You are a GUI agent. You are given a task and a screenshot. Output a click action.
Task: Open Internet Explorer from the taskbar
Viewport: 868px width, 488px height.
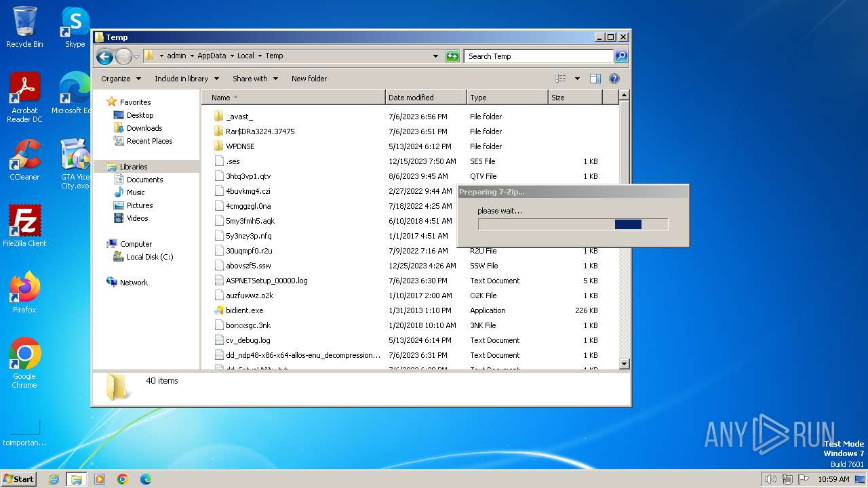click(54, 479)
